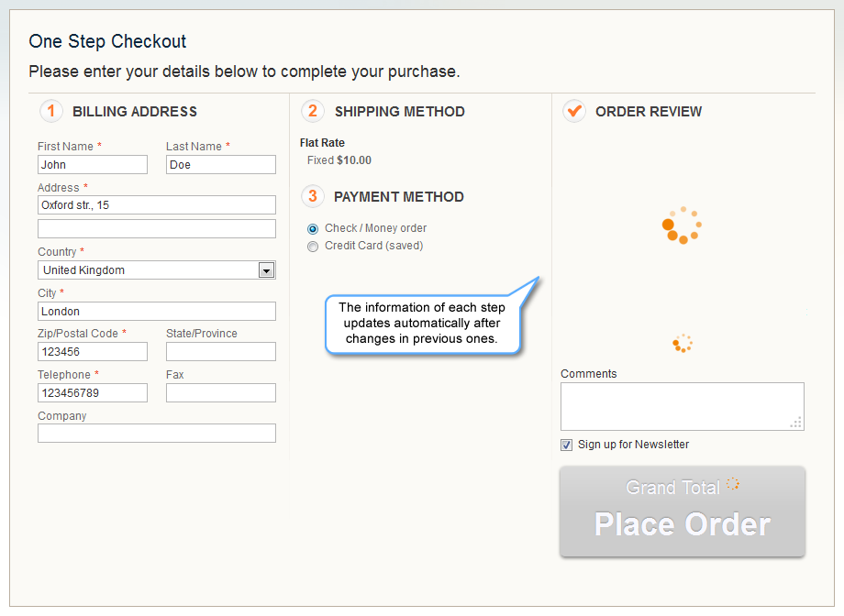Toggle the Sign up for Newsletter checkbox
Viewport: 844px width, 616px height.
coord(567,445)
